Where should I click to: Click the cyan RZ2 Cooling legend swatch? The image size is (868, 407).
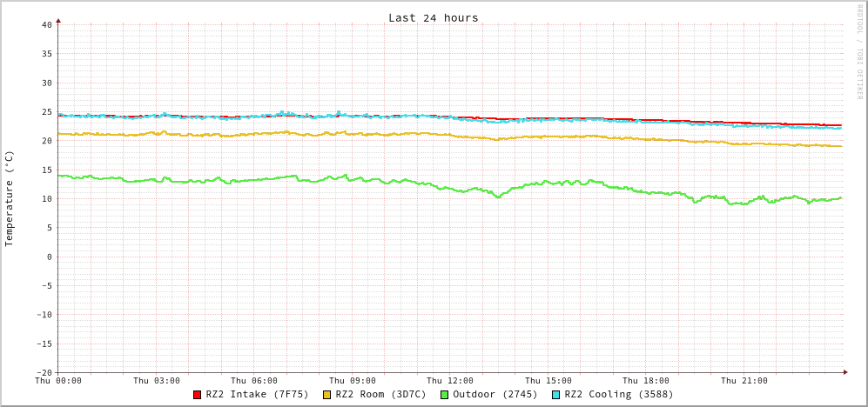pos(556,395)
